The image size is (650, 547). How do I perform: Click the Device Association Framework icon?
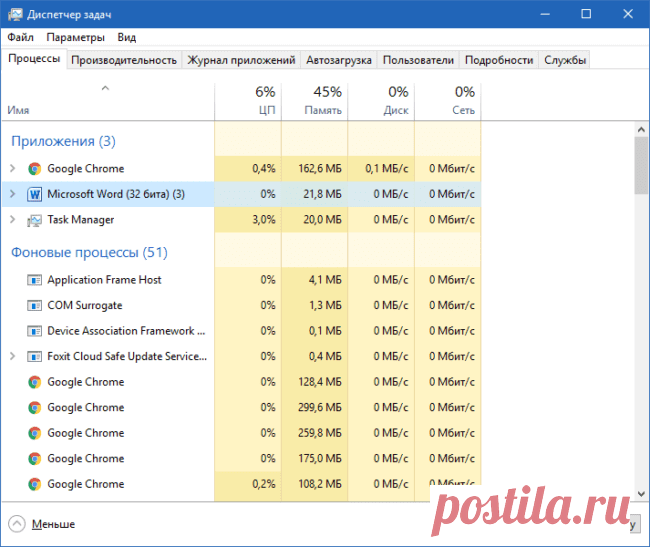click(35, 331)
